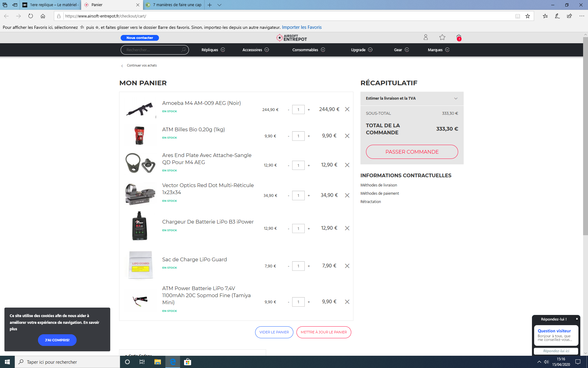Remove ATM Billes Bio 0,20g from cart
Screen dimensions: 588x368
347,136
